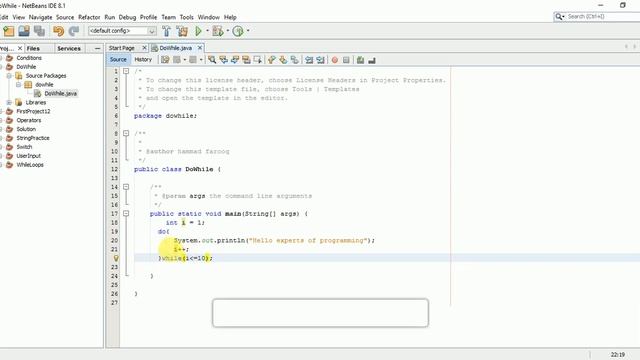Select DoWhile.java in project tree

click(x=60, y=93)
